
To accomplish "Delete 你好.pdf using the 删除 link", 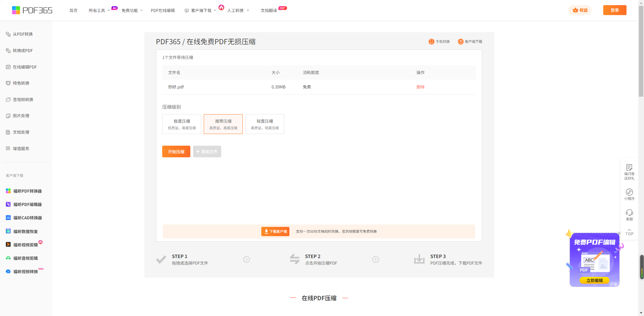I will click(x=420, y=87).
